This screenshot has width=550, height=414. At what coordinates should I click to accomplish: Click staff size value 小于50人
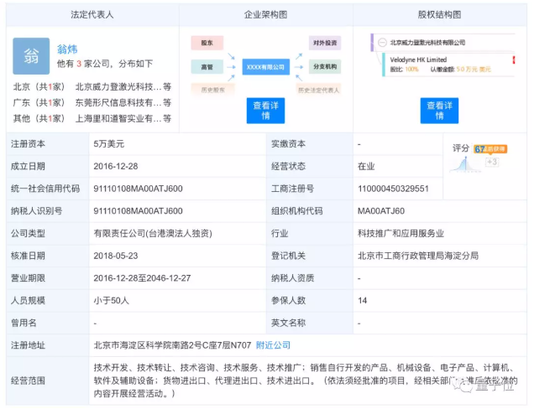(111, 301)
